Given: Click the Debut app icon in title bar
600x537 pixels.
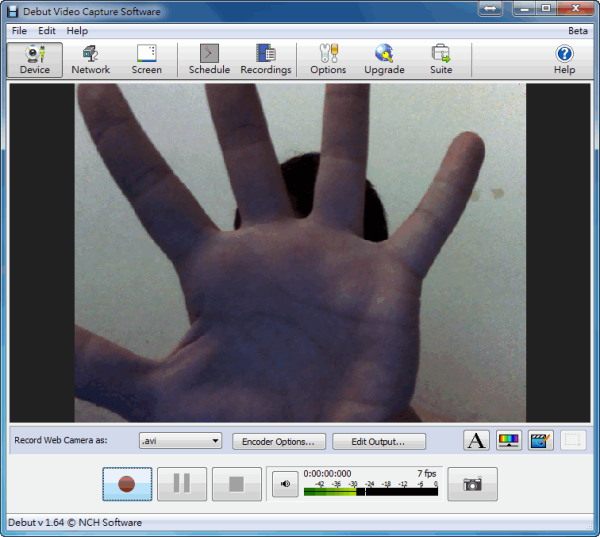Looking at the screenshot, I should 13,11.
